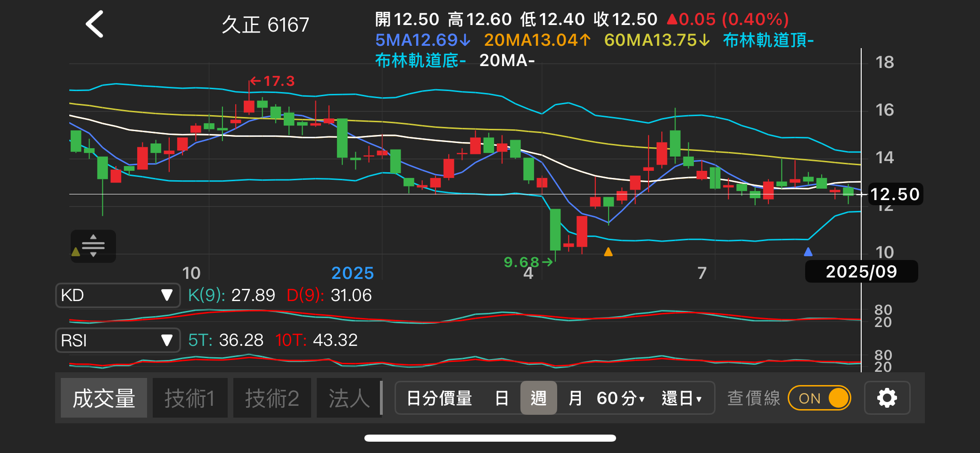Viewport: 980px width, 453px height.
Task: Tap the 收12.50 closing price
Action: [x=626, y=19]
